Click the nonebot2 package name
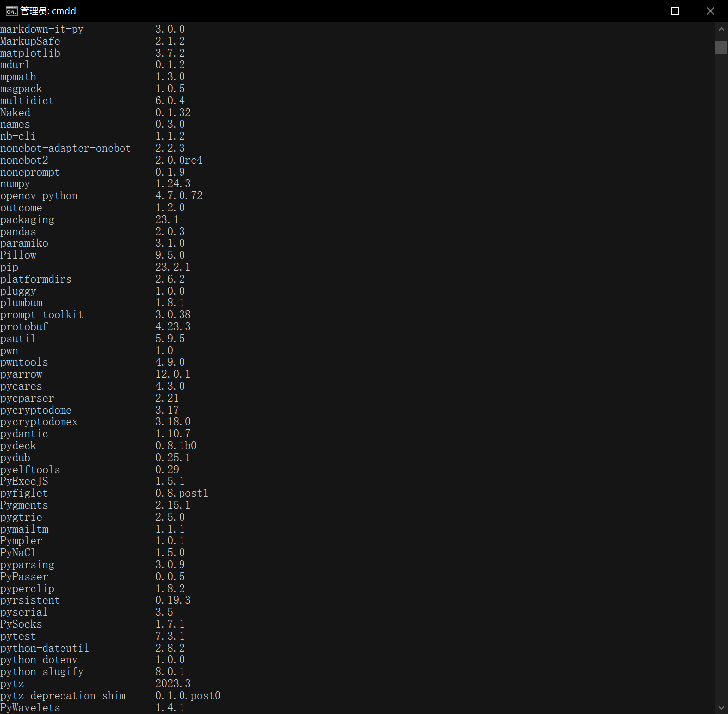The image size is (728, 714). (24, 160)
